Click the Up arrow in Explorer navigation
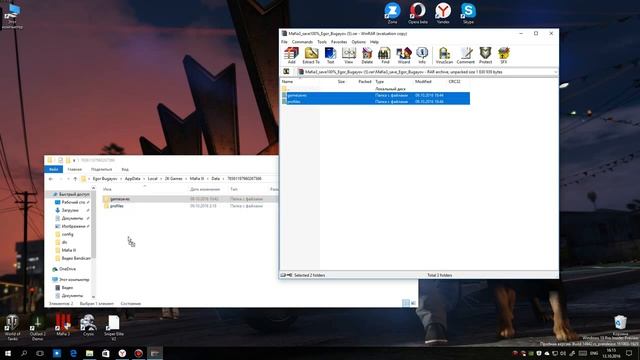Screen dimensions: 640x360 tap(75, 179)
